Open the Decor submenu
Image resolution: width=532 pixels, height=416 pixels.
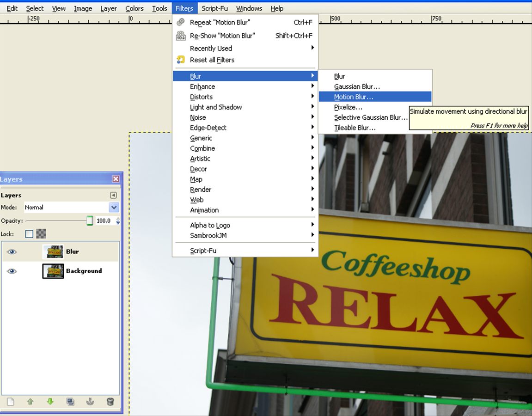245,169
